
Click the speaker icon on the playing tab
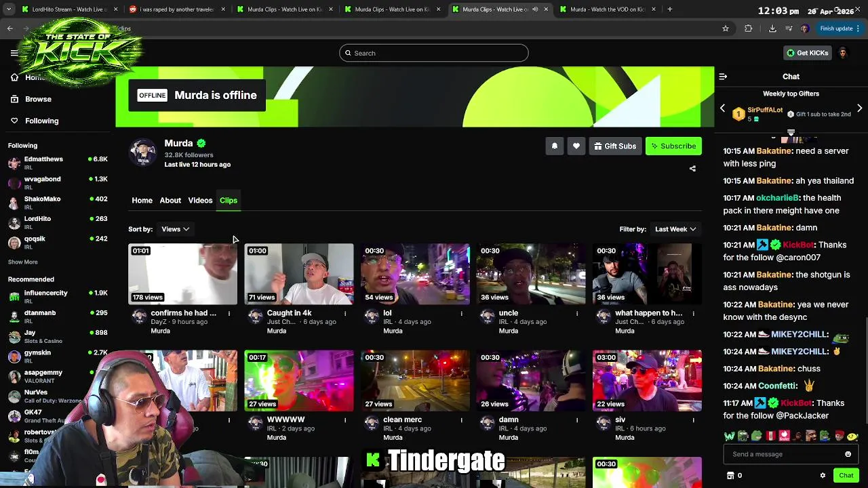tap(535, 9)
